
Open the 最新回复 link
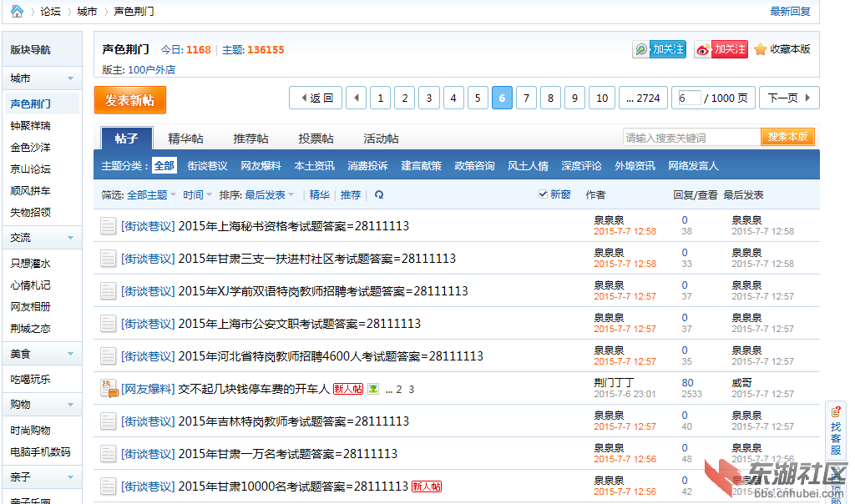click(790, 12)
